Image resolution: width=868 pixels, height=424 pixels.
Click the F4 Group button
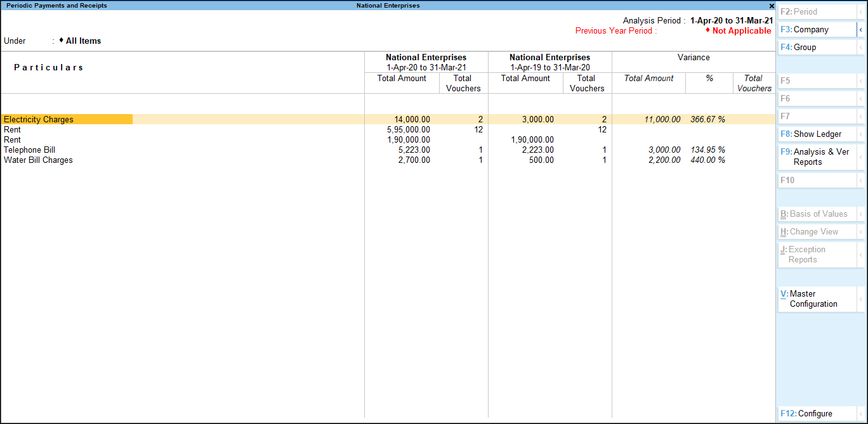point(818,47)
